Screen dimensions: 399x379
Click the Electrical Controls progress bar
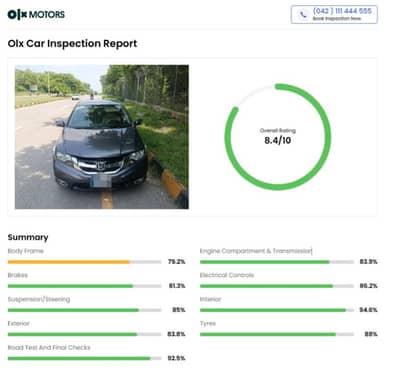277,286
